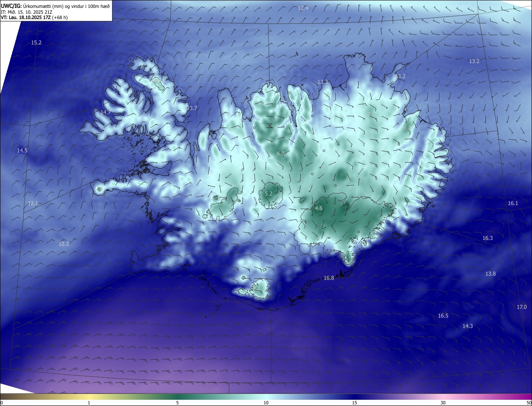Click the 16.8 value label
Image resolution: width=532 pixels, height=406 pixels.
click(x=329, y=278)
